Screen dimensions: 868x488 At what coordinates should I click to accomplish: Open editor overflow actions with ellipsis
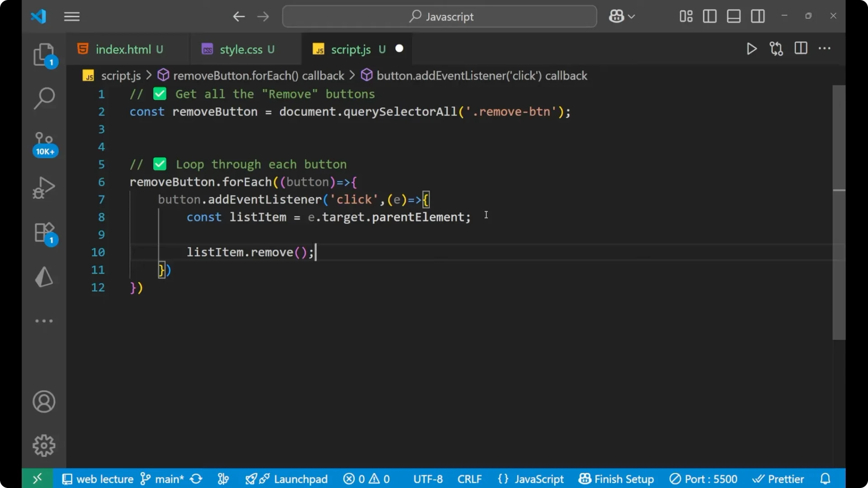pos(825,48)
